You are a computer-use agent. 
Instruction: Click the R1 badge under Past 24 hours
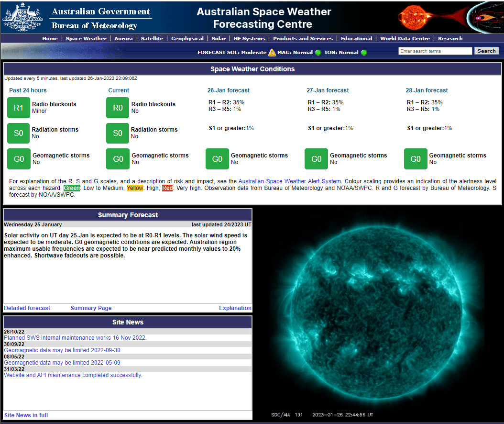(19, 108)
